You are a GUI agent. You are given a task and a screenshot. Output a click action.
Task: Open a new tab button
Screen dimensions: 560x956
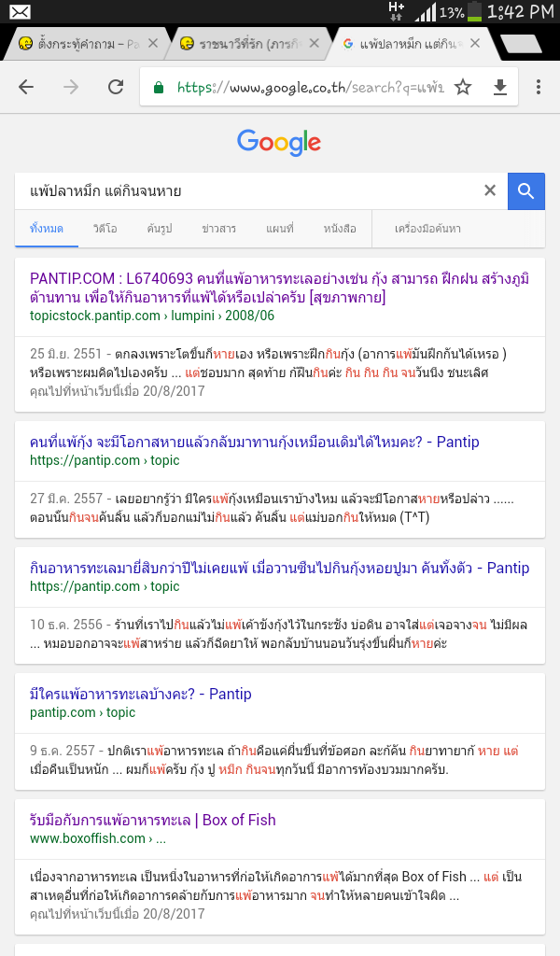coord(521,44)
